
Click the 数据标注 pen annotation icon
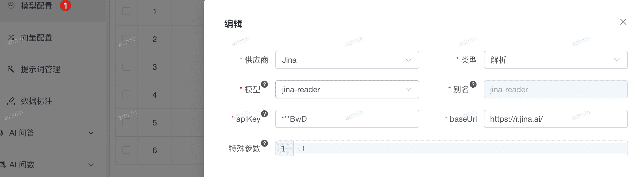[11, 101]
